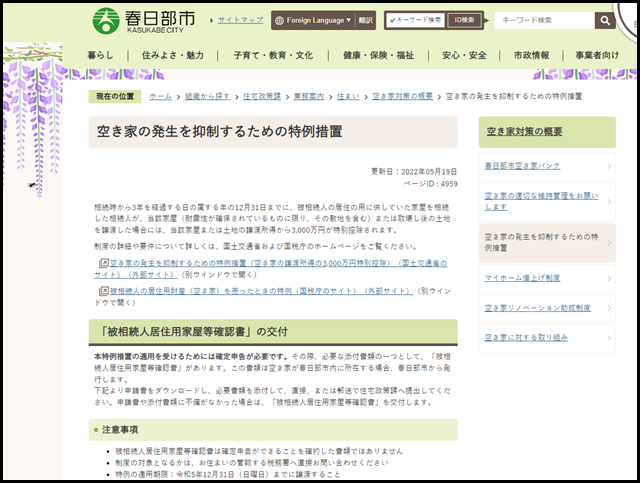The height and width of the screenshot is (483, 640).
Task: Select ID検索 search mode
Action: click(464, 20)
